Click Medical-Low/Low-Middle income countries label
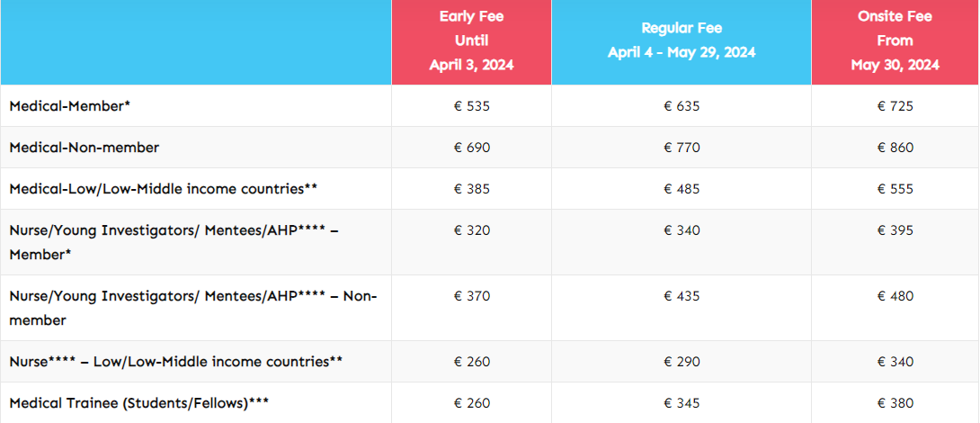Screen dimensions: 980x423 164,189
